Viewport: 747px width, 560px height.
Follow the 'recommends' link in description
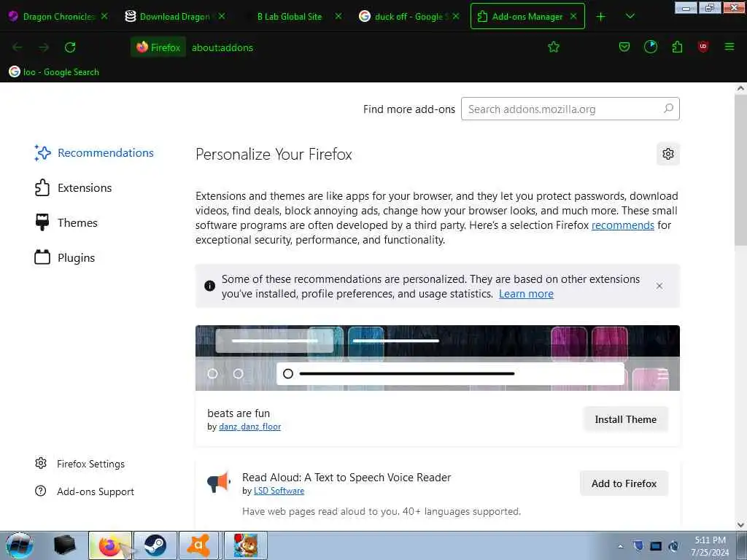pyautogui.click(x=623, y=225)
